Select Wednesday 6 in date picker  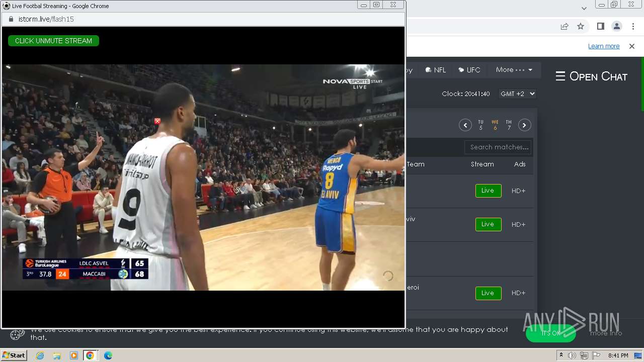[495, 125]
